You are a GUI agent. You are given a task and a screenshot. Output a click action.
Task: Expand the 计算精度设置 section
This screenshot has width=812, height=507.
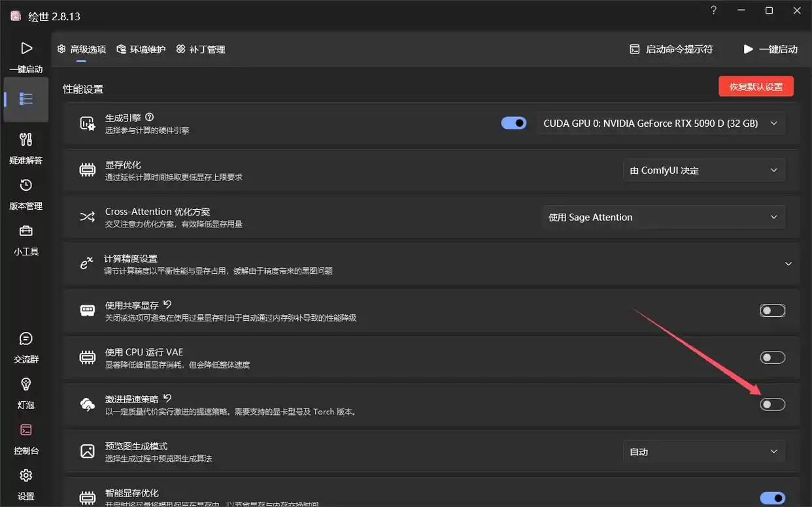tap(788, 264)
